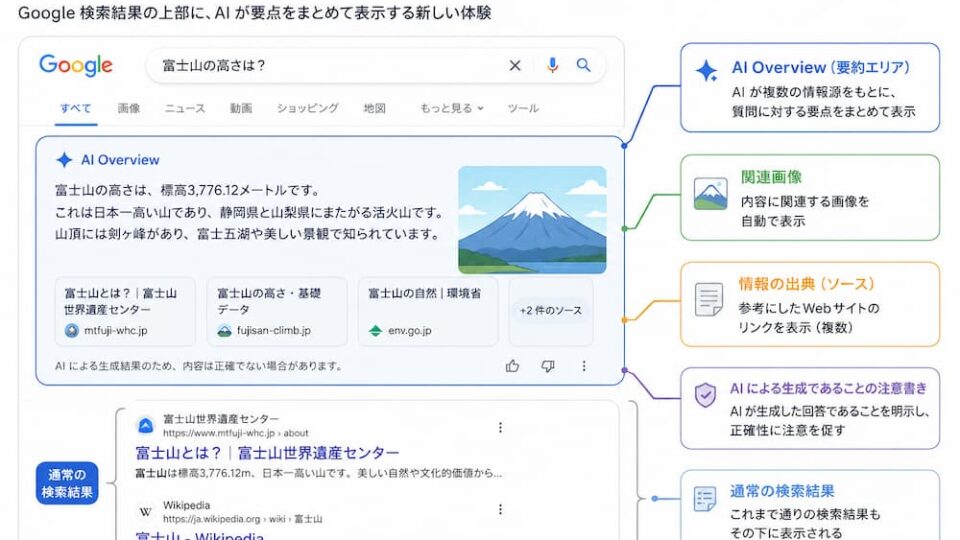
Task: Click the AI Overview（要約エリア） callout heading
Action: (821, 67)
